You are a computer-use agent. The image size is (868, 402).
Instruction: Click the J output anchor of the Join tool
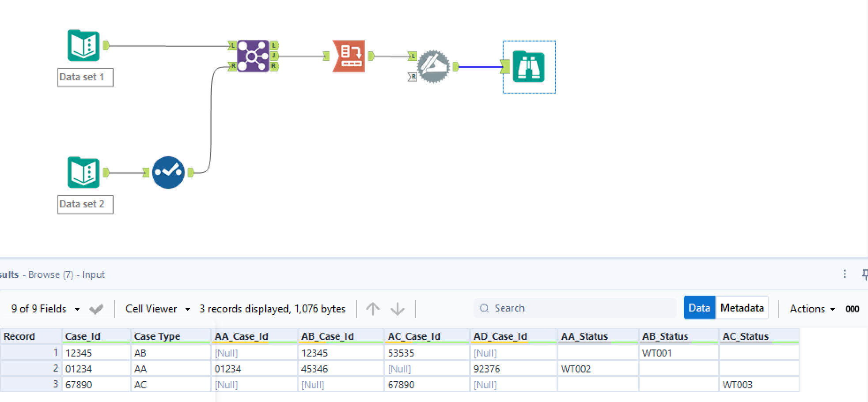click(x=274, y=56)
